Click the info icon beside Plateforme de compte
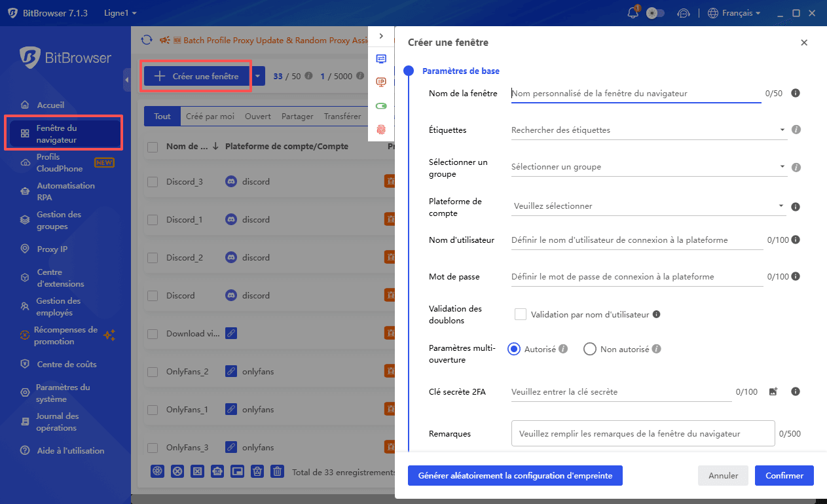 point(796,206)
